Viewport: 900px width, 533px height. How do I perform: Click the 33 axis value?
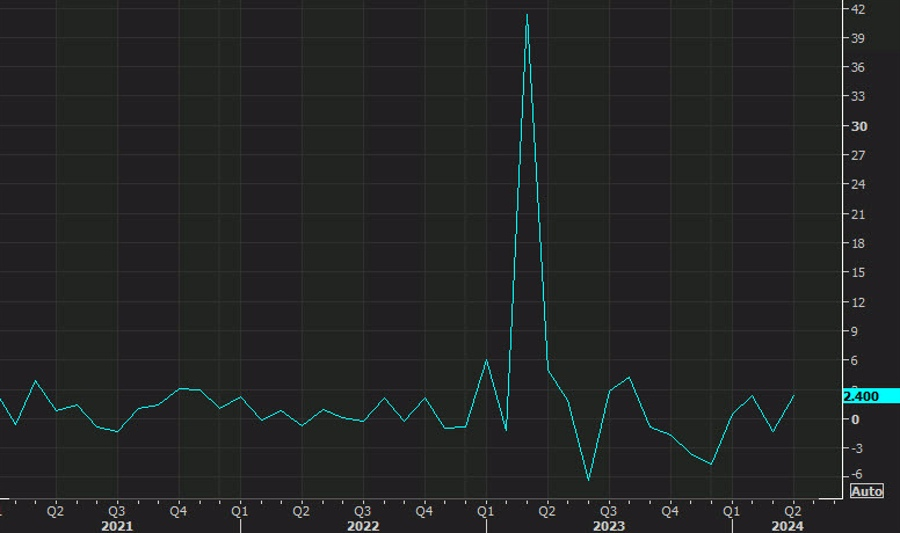858,96
